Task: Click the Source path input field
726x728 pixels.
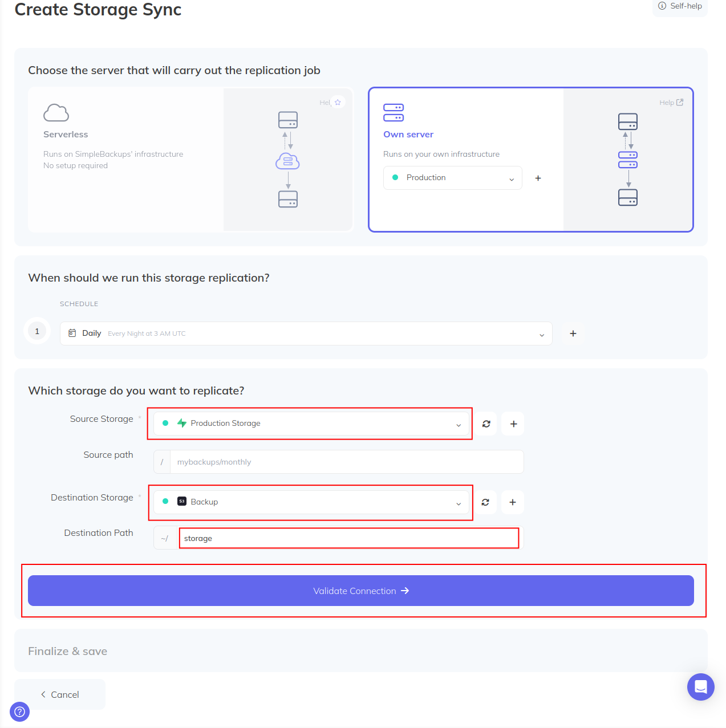Action: pos(347,462)
